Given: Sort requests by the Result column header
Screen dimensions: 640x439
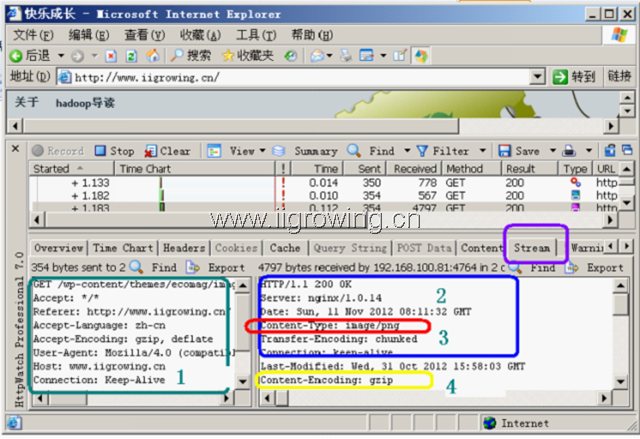Looking at the screenshot, I should coord(530,169).
